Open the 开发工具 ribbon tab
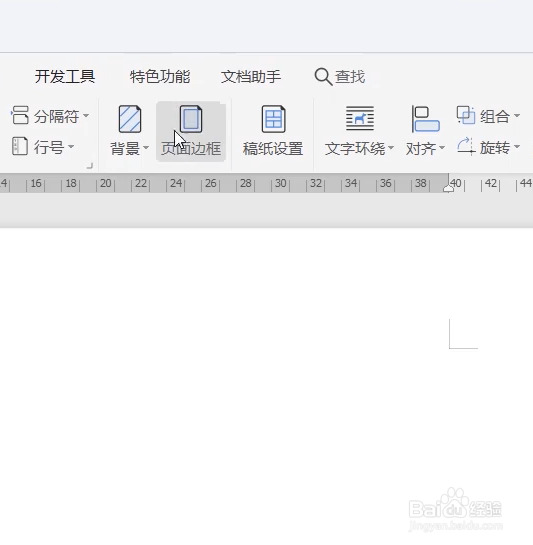Viewport: 533px width, 545px height. 65,76
